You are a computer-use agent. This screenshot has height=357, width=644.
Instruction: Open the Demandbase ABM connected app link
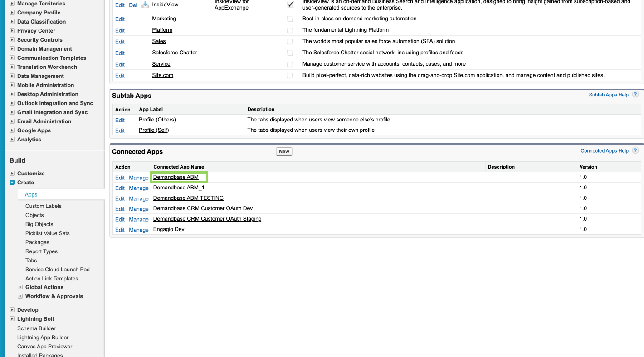[176, 177]
